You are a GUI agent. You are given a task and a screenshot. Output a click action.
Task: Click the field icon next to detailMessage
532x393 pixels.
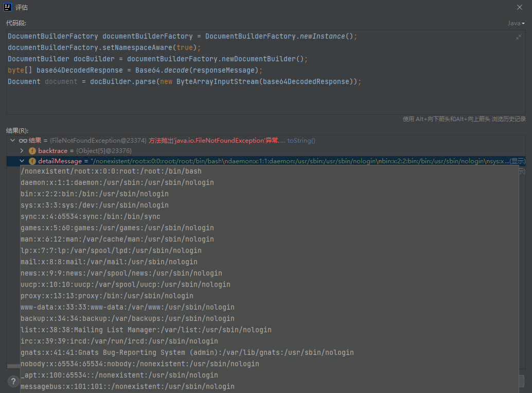(x=32, y=161)
